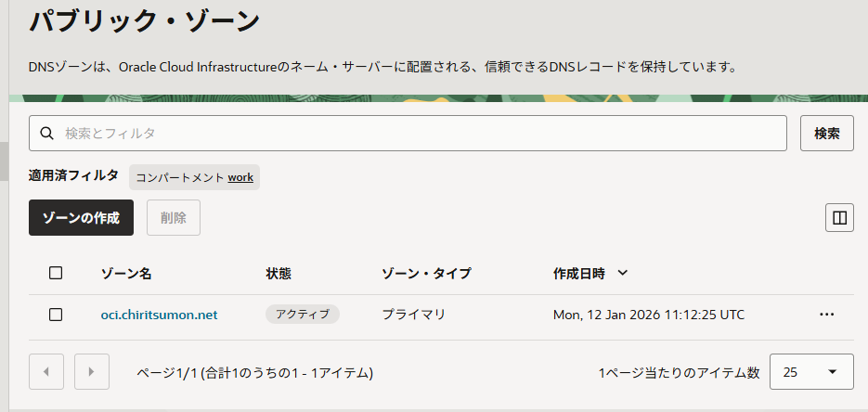Click the ゾーン・タイプ column header
The width and height of the screenshot is (868, 412).
pyautogui.click(x=426, y=274)
